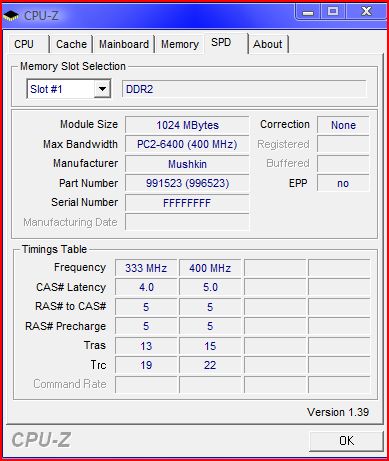Click the Serial Number FFFFFFFF field
389x461 pixels.
coord(187,203)
